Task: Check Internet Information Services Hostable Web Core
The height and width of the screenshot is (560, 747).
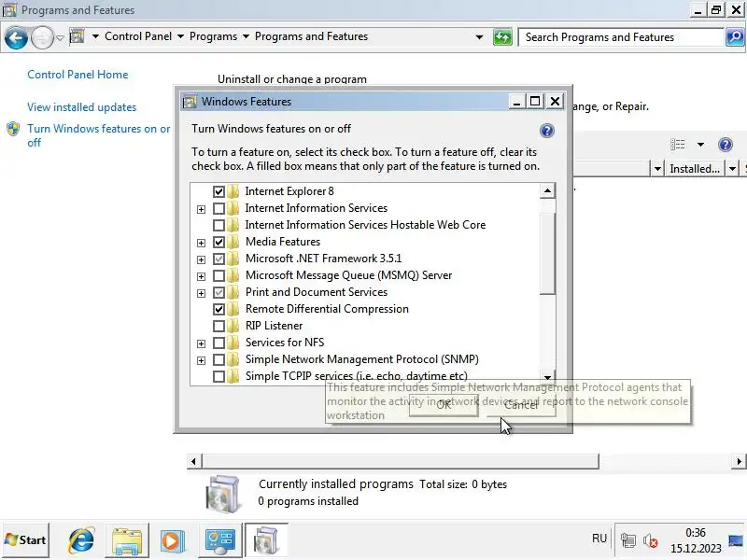Action: tap(218, 225)
